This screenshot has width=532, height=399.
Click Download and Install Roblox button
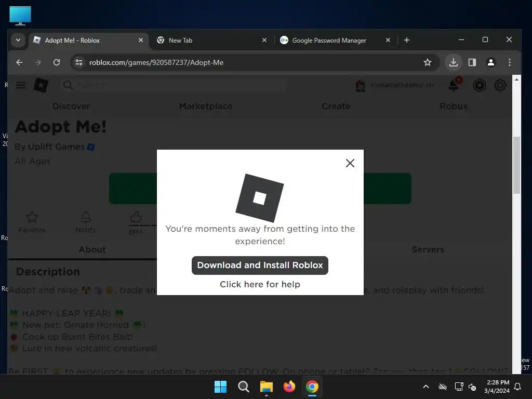[x=260, y=265]
